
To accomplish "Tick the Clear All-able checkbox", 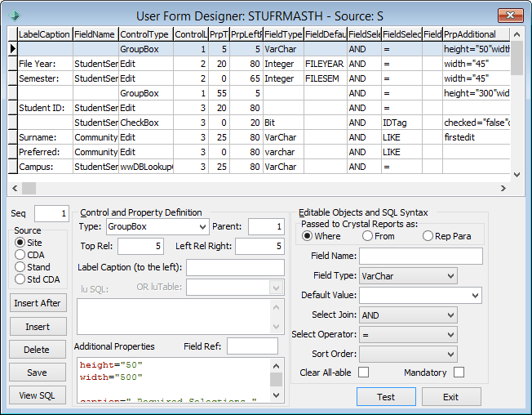I will coord(363,373).
